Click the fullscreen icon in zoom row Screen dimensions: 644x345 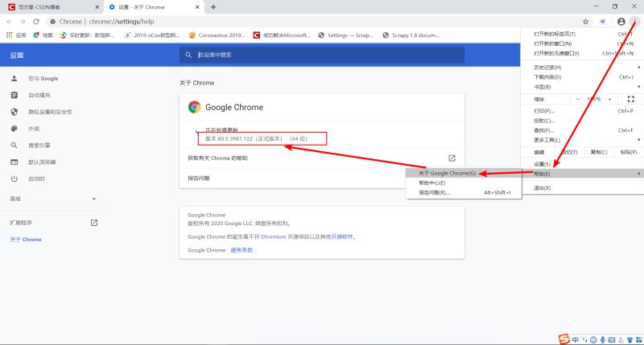pyautogui.click(x=631, y=99)
